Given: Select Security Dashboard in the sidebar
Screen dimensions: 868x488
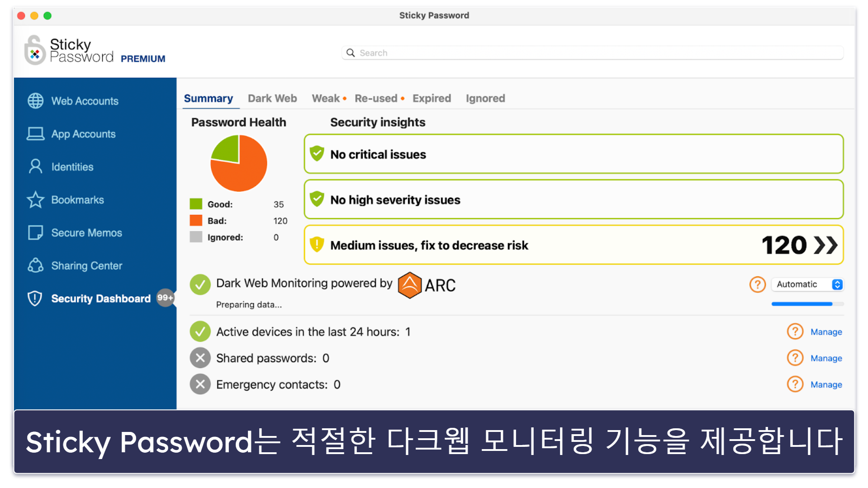Looking at the screenshot, I should tap(95, 298).
